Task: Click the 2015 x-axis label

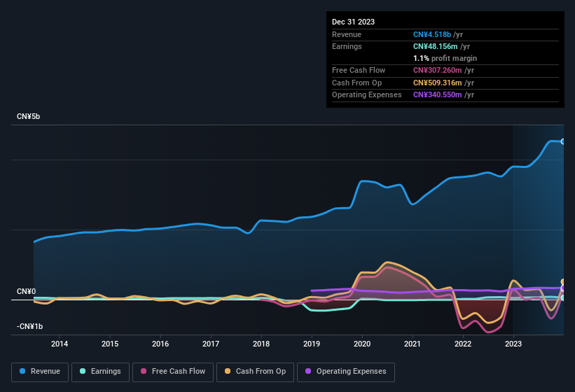Action: pos(110,344)
